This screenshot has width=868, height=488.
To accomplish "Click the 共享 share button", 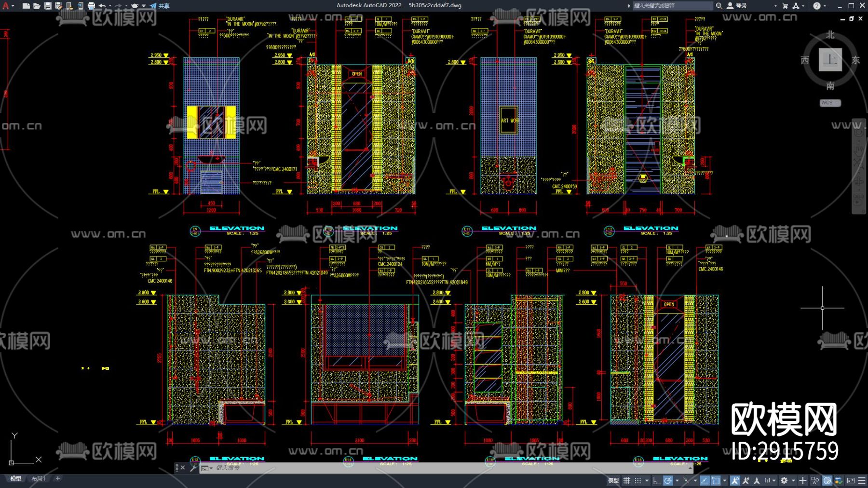I will 160,6.
